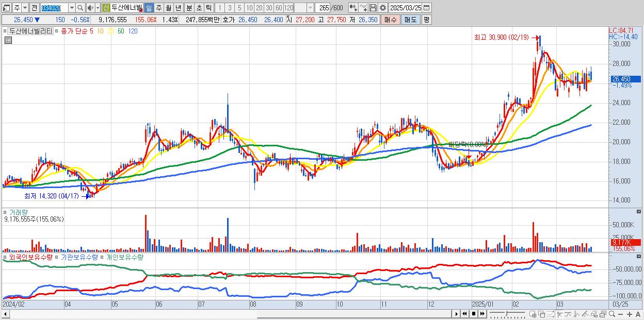Screen dimensions: 644x320
Task: Click the play replay button
Action: 456,314
